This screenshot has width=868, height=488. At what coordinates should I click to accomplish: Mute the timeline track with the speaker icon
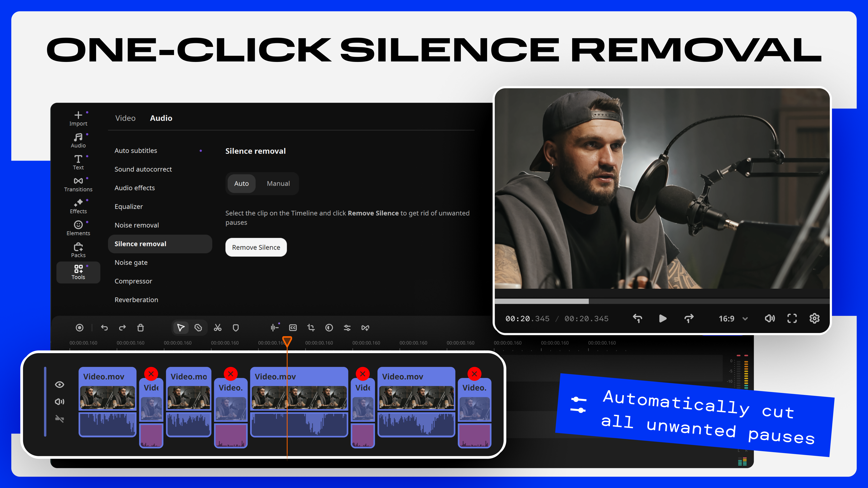point(59,401)
